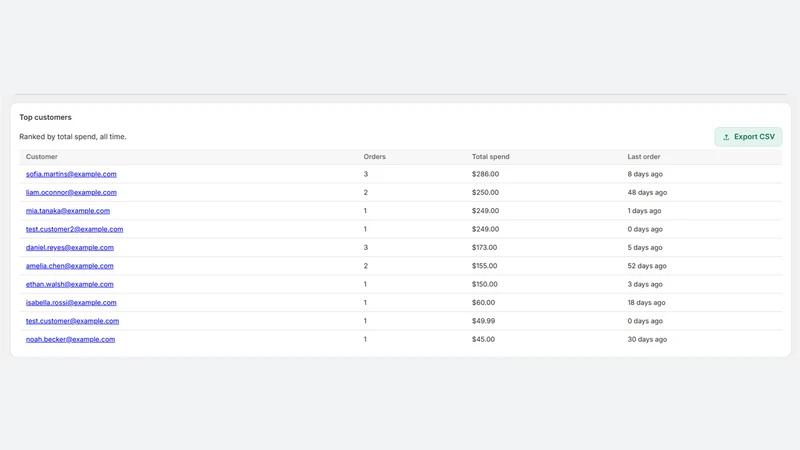Image resolution: width=800 pixels, height=450 pixels.
Task: Select the $155.00 total spend cell
Action: [x=484, y=266]
